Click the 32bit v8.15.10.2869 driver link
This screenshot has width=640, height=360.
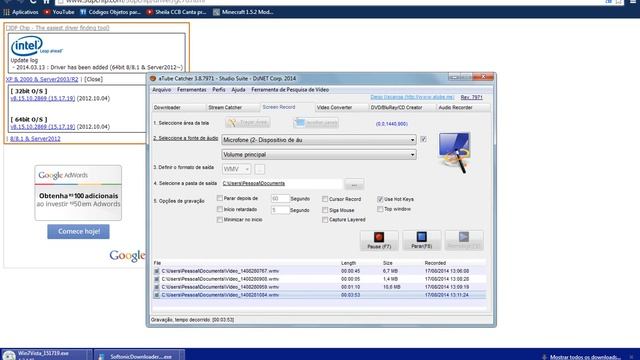click(x=43, y=98)
